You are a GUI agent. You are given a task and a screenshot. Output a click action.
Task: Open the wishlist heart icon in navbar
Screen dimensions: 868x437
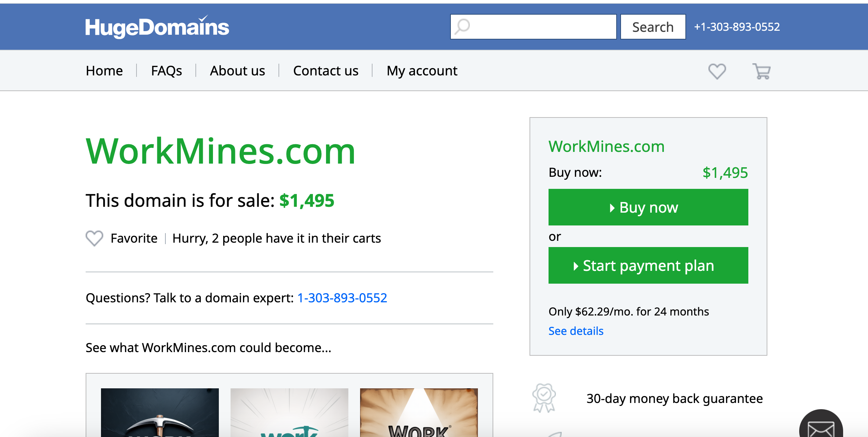pos(717,71)
